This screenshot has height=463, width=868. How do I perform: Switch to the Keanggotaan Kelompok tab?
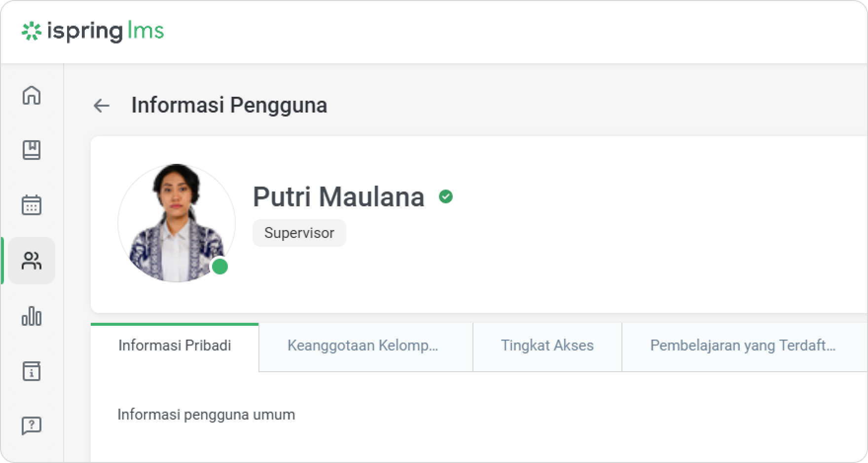(363, 346)
